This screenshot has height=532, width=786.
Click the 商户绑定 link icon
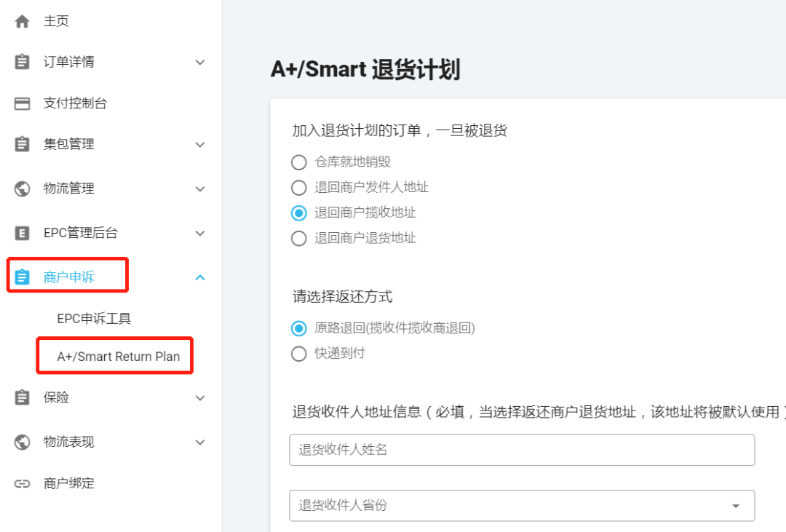click(21, 483)
